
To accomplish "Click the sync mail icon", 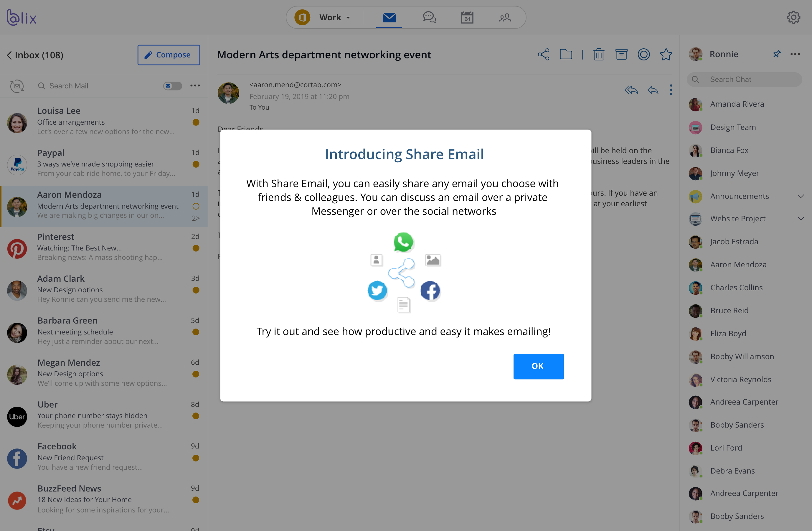I will pos(17,86).
